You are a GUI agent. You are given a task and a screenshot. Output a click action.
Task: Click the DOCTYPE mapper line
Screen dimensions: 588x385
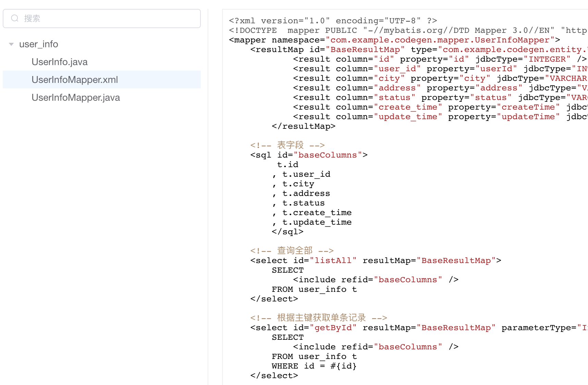(x=408, y=30)
